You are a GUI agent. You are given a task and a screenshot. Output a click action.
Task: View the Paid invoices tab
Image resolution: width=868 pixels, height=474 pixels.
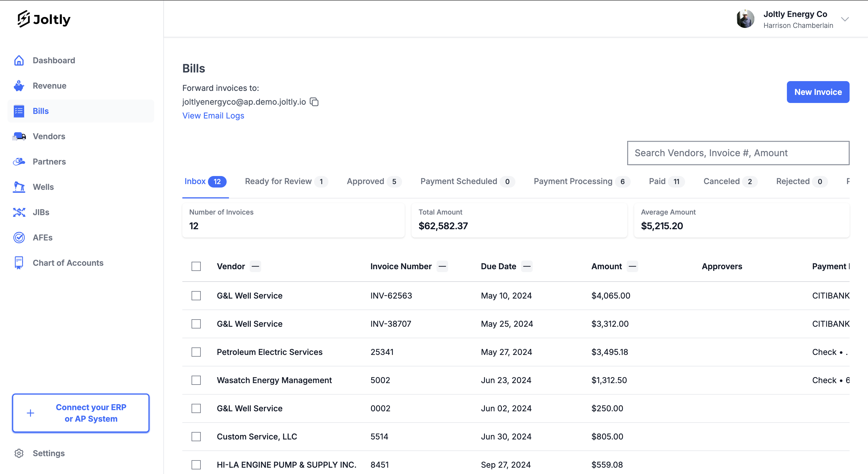(x=657, y=181)
